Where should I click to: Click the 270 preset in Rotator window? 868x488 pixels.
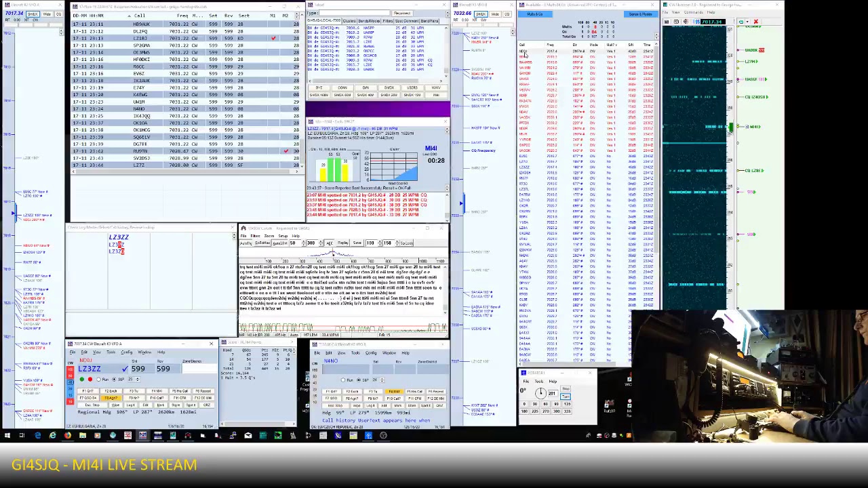[545, 411]
